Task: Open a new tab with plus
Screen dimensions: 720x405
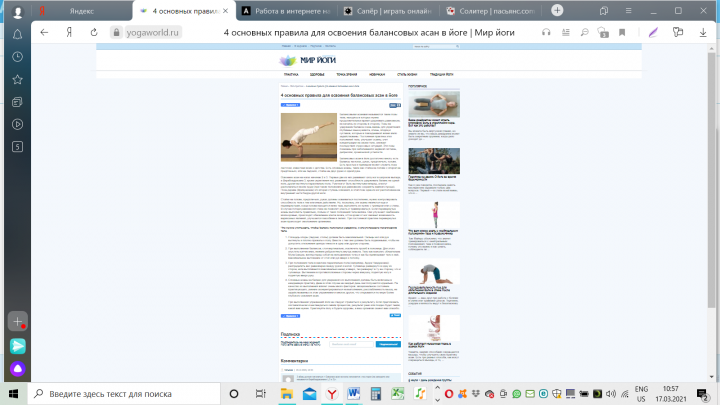Action: click(x=557, y=11)
